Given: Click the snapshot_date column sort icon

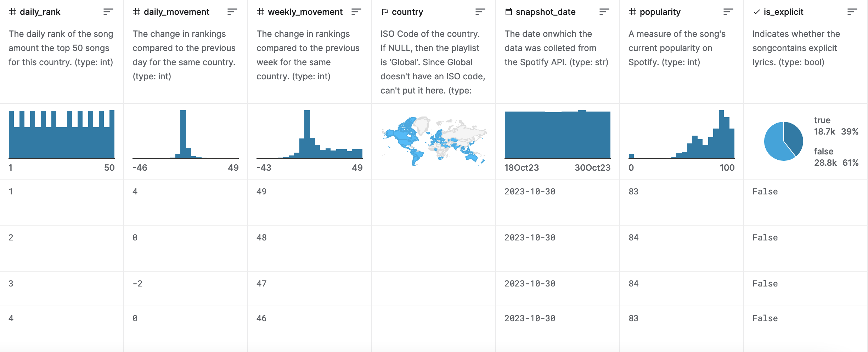Looking at the screenshot, I should tap(604, 12).
